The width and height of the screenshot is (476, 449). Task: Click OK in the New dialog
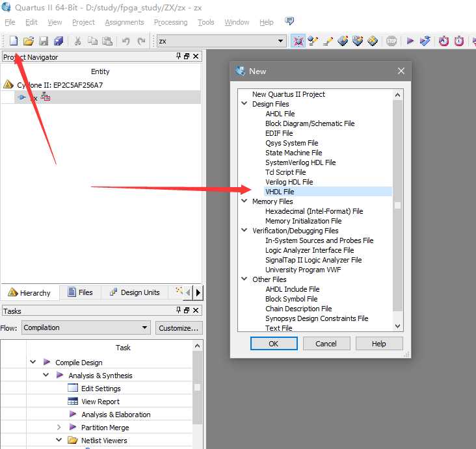tap(274, 344)
